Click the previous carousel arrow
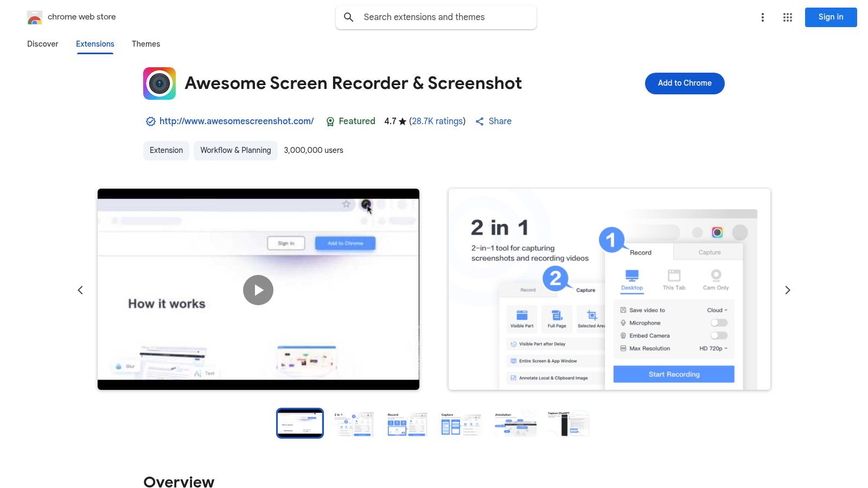Screen dimensions: 868x488 (80, 290)
